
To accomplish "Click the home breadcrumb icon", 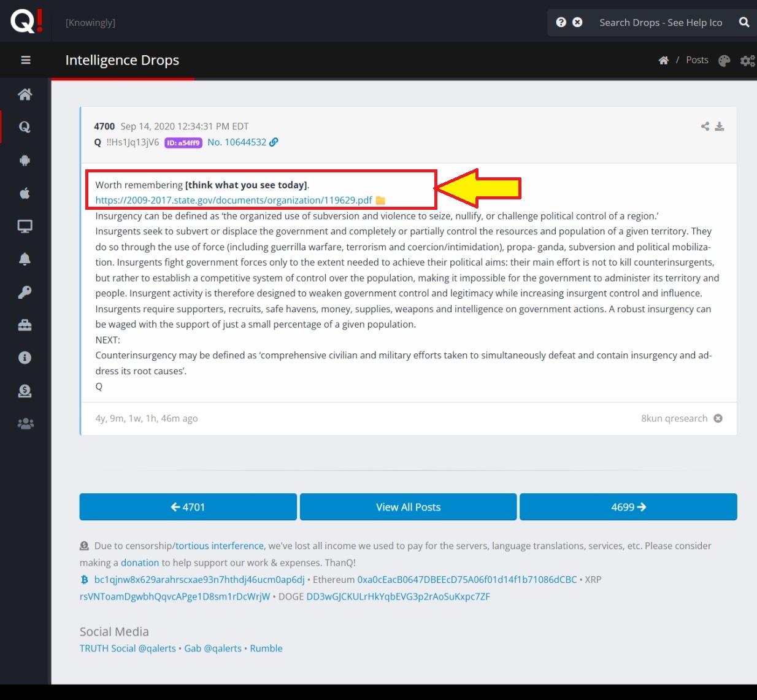I will pos(663,60).
